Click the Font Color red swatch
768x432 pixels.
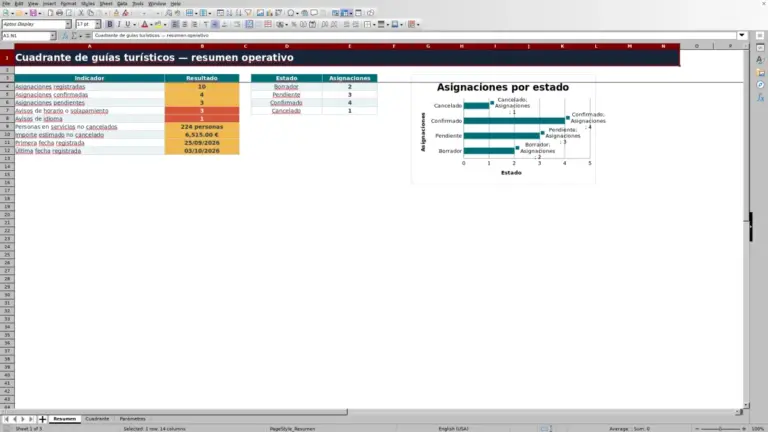pos(144,24)
